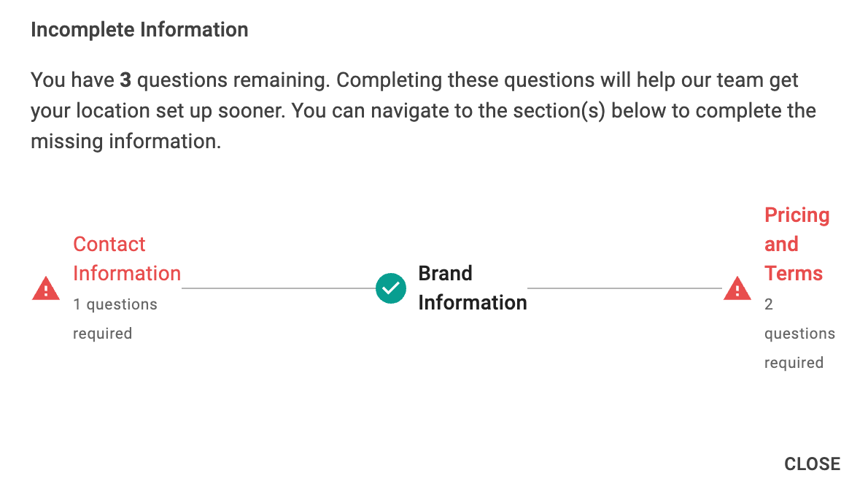Click the red word 'Terms'
The image size is (868, 492).
(x=794, y=273)
